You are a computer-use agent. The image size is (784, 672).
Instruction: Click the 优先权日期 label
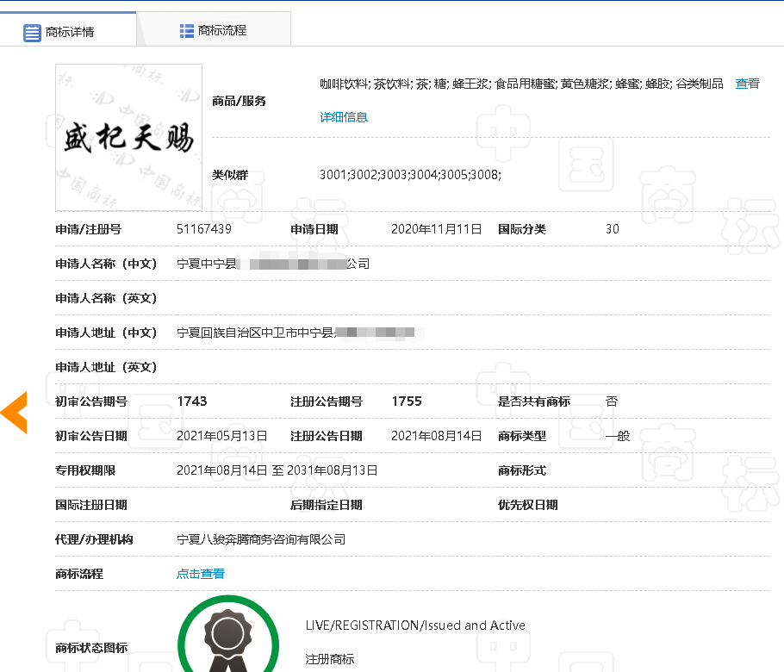click(527, 505)
